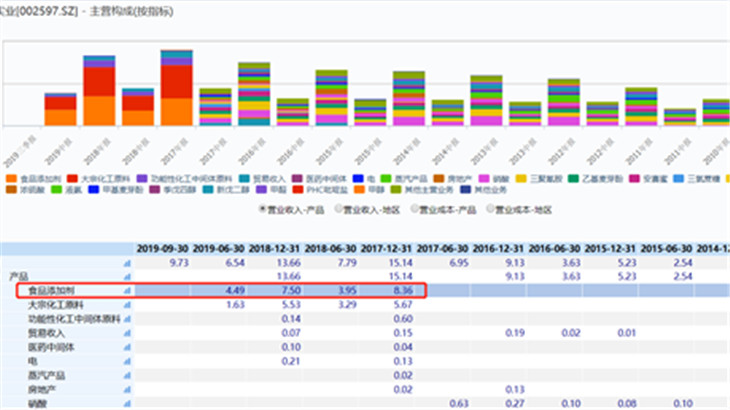Select 2019-09-30 column header
The width and height of the screenshot is (730, 410).
pyautogui.click(x=162, y=249)
